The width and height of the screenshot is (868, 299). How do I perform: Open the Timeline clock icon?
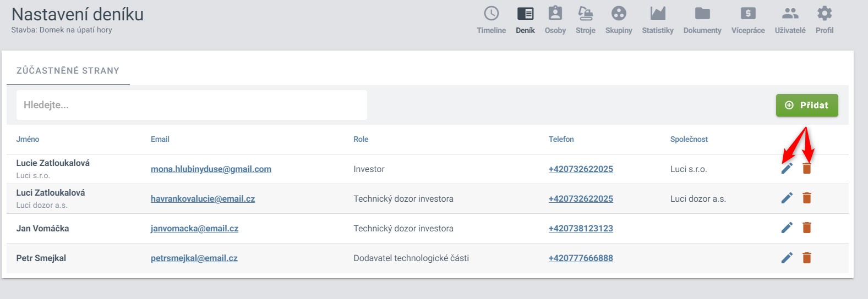click(491, 13)
